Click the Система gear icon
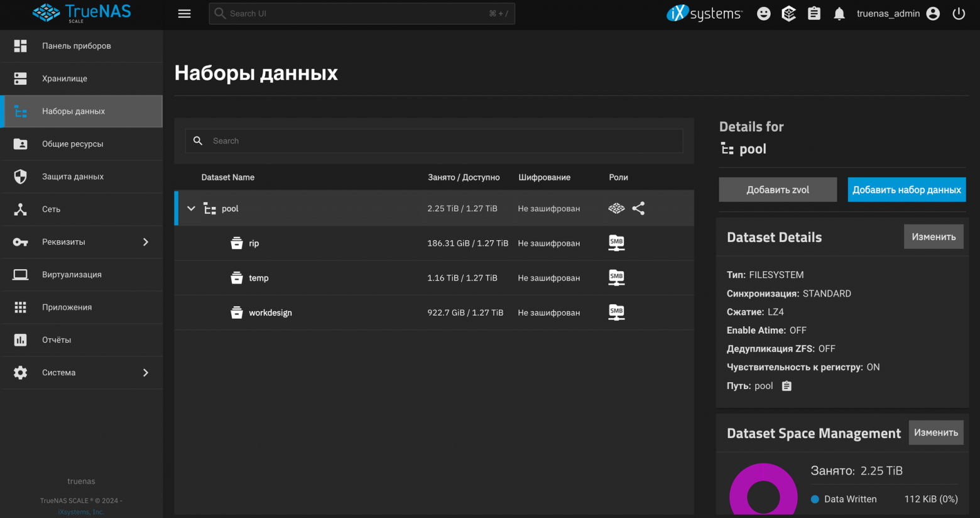The width and height of the screenshot is (980, 518). pos(21,373)
